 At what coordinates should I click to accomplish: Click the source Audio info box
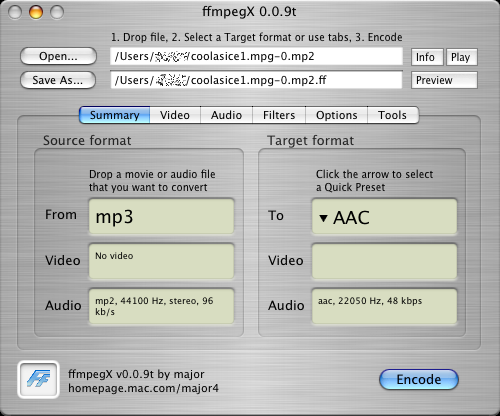pyautogui.click(x=161, y=306)
